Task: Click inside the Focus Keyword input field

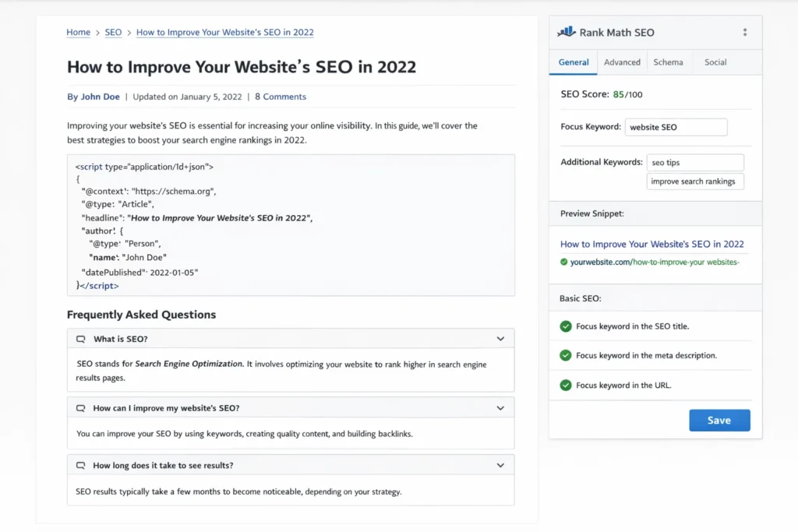Action: pyautogui.click(x=676, y=126)
